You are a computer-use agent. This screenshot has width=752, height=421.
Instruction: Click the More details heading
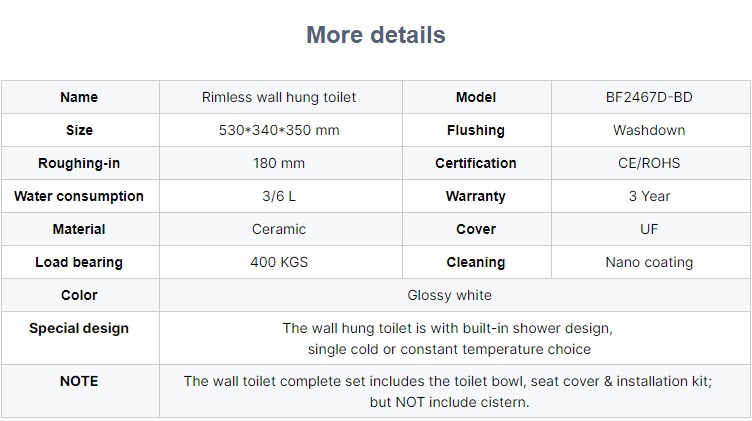[x=376, y=35]
